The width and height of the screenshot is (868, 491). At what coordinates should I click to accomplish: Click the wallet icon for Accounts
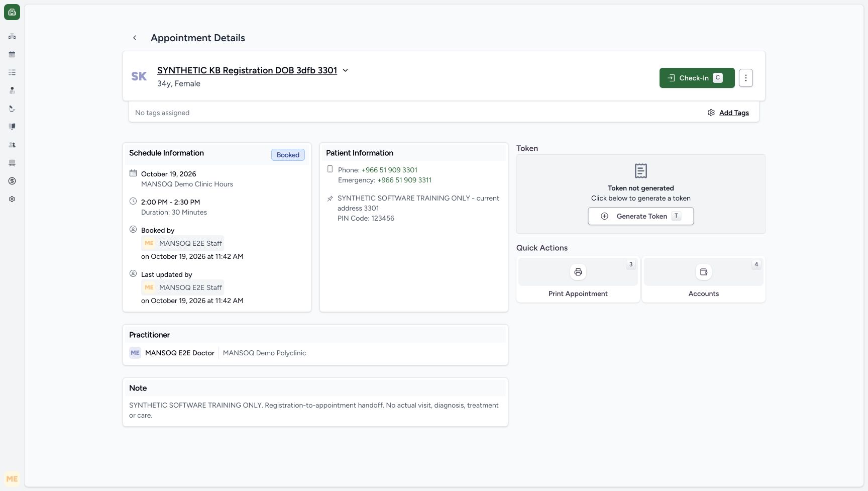(x=704, y=272)
